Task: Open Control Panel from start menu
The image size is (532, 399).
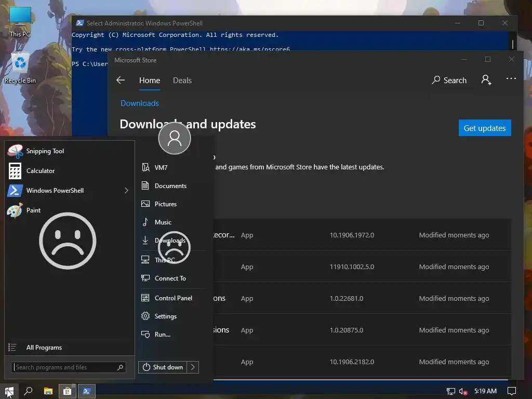Action: click(x=174, y=298)
